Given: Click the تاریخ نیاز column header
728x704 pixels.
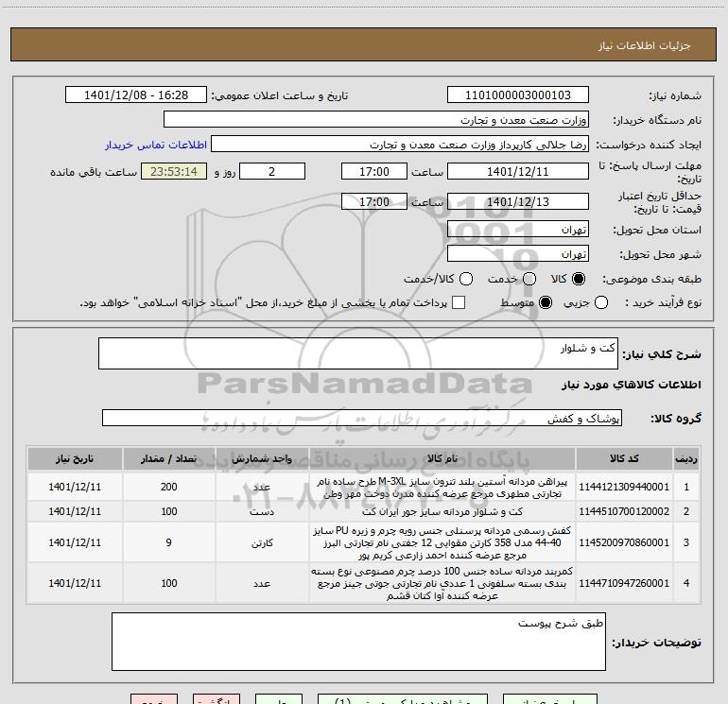Looking at the screenshot, I should pos(75,458).
